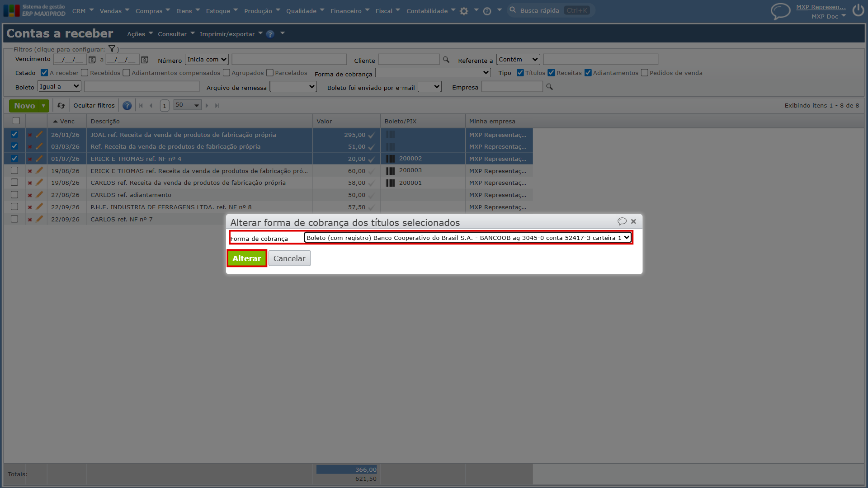Open the Referente a 'Contém' dropdown
Viewport: 868px width, 488px height.
[x=518, y=60]
